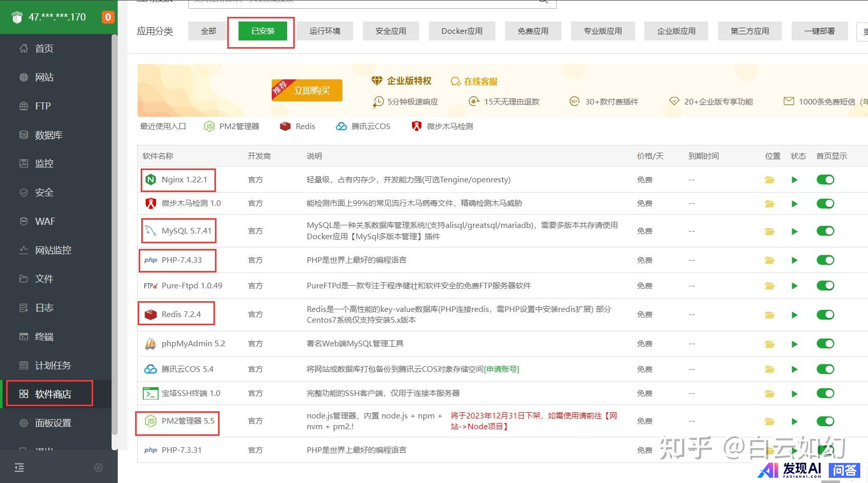868x483 pixels.
Task: Click the play status icon for Redis 7.2.4
Action: click(x=794, y=315)
